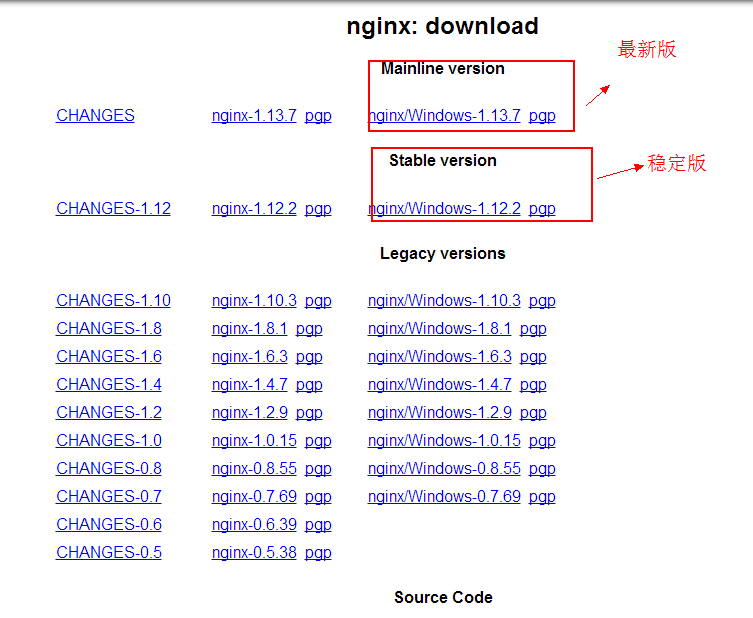Open pgp for nginx/Windows-1.10.3
753x618 pixels.
[x=542, y=301]
